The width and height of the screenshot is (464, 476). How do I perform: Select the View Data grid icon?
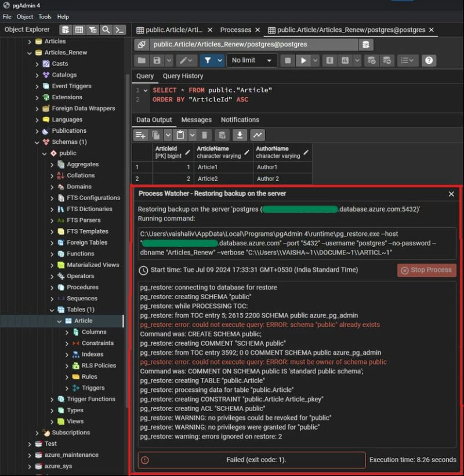click(x=78, y=30)
